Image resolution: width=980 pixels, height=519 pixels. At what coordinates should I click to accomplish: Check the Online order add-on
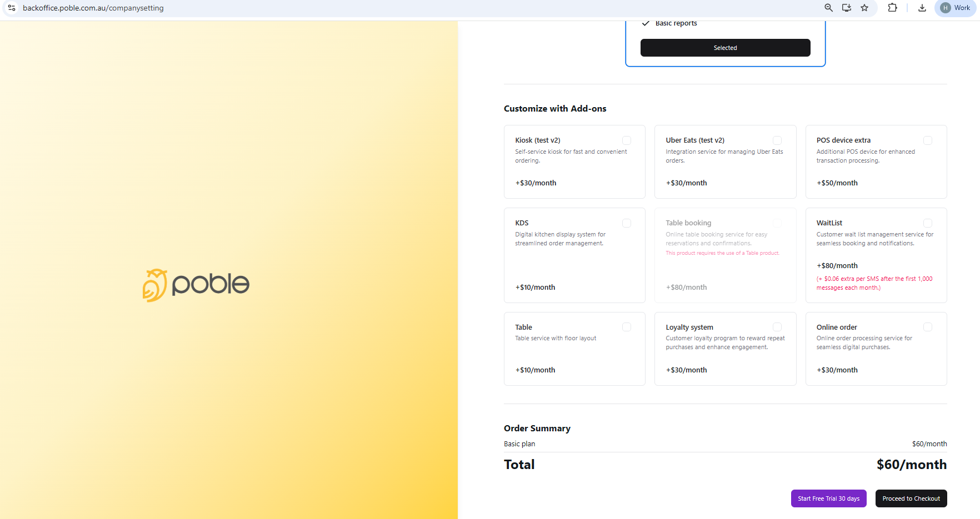tap(928, 327)
